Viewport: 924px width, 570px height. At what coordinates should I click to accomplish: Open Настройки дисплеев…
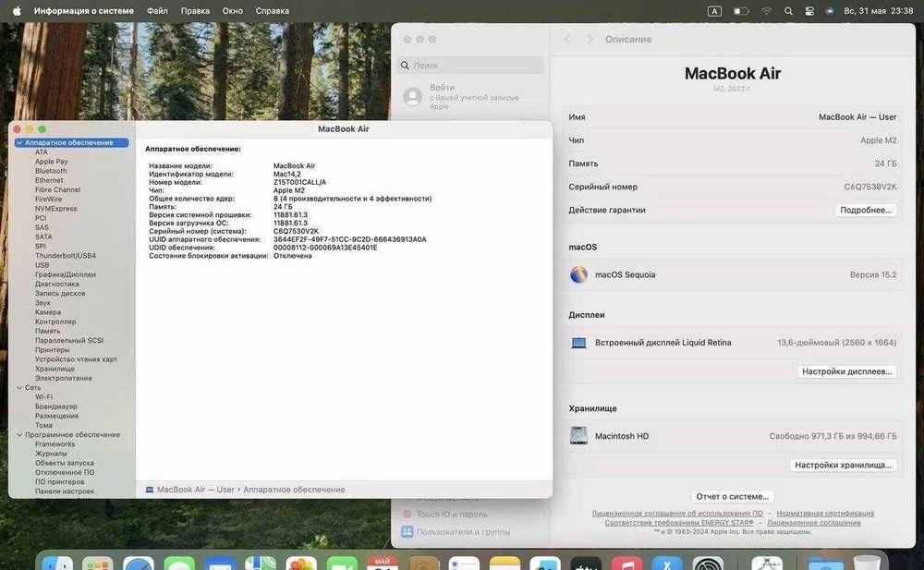click(x=846, y=371)
